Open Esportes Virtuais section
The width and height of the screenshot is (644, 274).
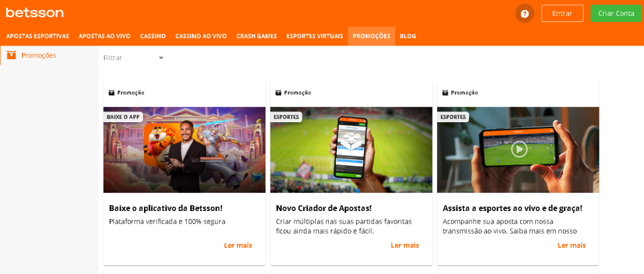[314, 36]
